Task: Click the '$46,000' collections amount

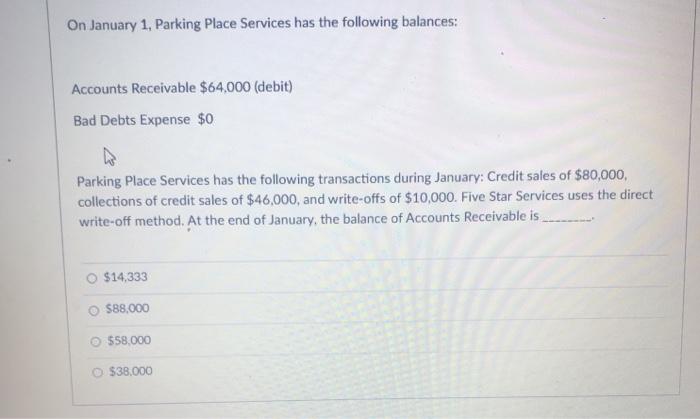Action: 272,199
